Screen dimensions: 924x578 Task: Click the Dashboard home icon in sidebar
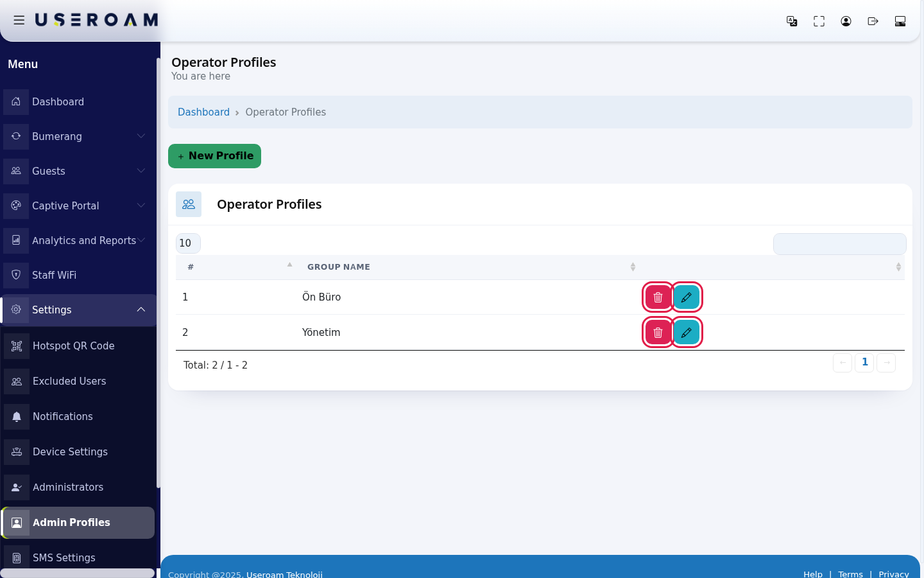click(x=16, y=101)
